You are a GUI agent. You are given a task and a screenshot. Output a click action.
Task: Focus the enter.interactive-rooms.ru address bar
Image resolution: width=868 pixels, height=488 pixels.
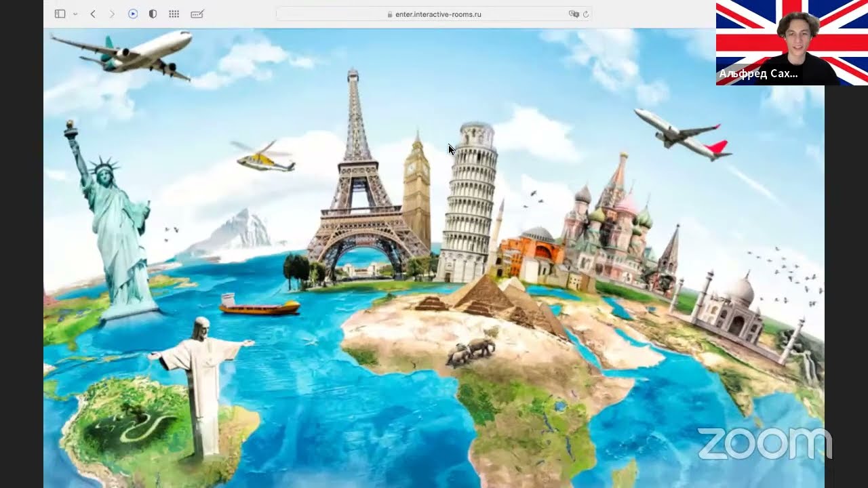pyautogui.click(x=434, y=14)
